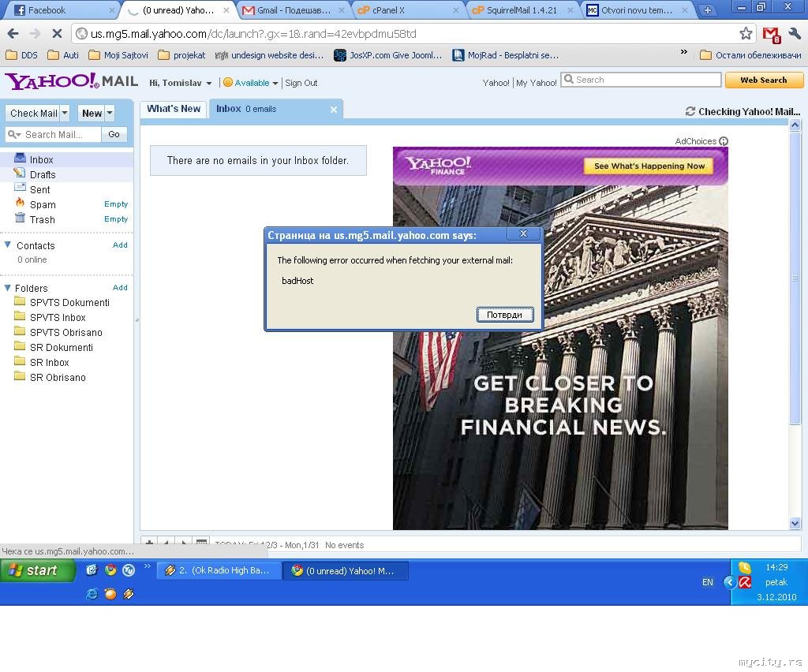Click the Drafts pencil icon
Screen dimensions: 808x672
[x=20, y=173]
